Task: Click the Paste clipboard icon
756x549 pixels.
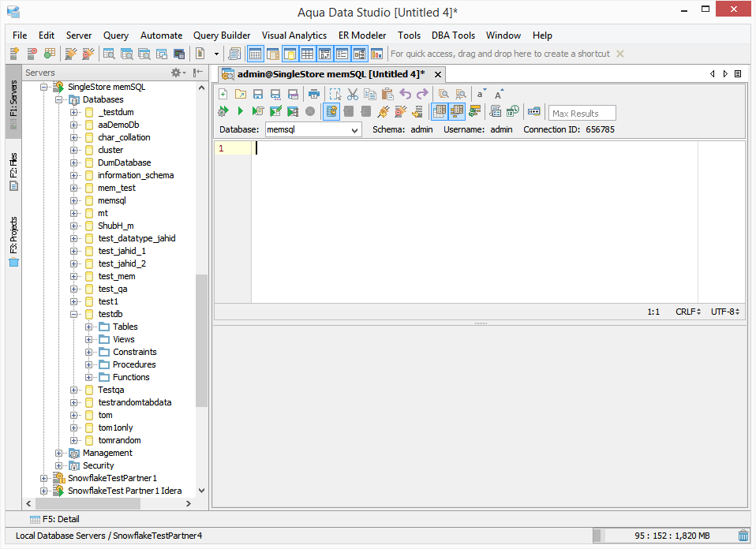Action: coord(387,94)
